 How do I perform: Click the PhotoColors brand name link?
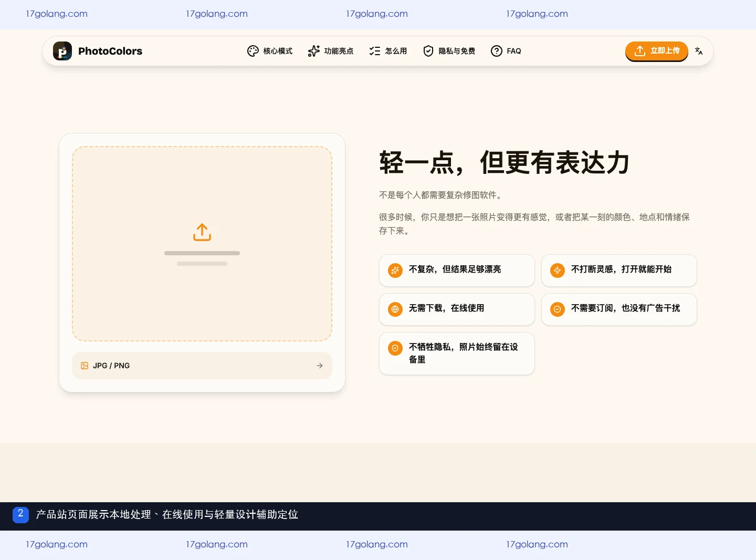110,51
